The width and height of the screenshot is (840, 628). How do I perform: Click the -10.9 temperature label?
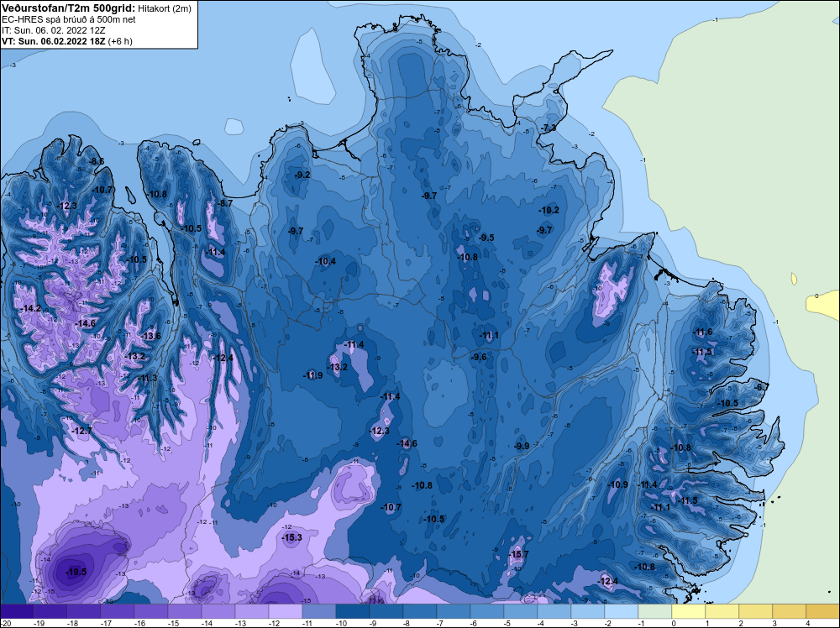click(617, 484)
